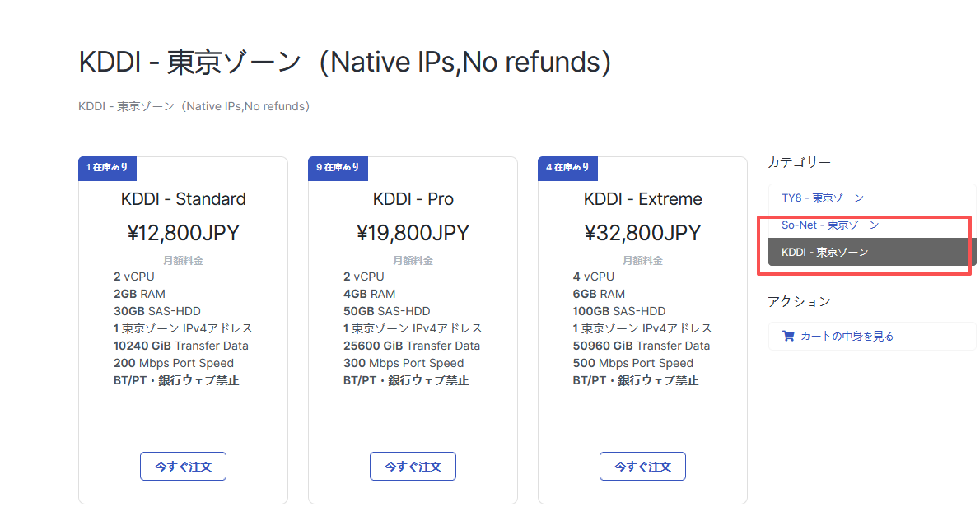This screenshot has height=516, width=980.
Task: Click 今すぐ注文 under KDDI - Pro
Action: tap(413, 466)
